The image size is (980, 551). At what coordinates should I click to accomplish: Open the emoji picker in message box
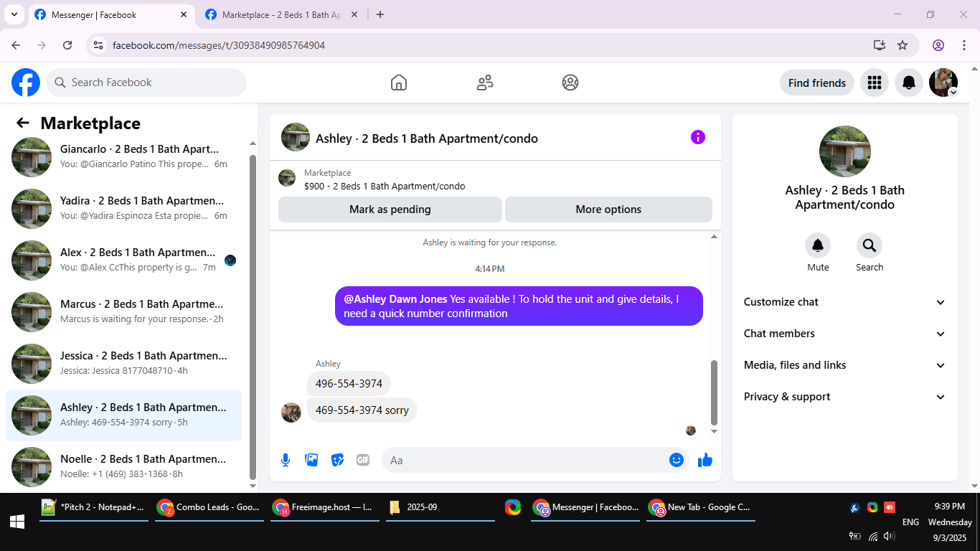pos(677,460)
